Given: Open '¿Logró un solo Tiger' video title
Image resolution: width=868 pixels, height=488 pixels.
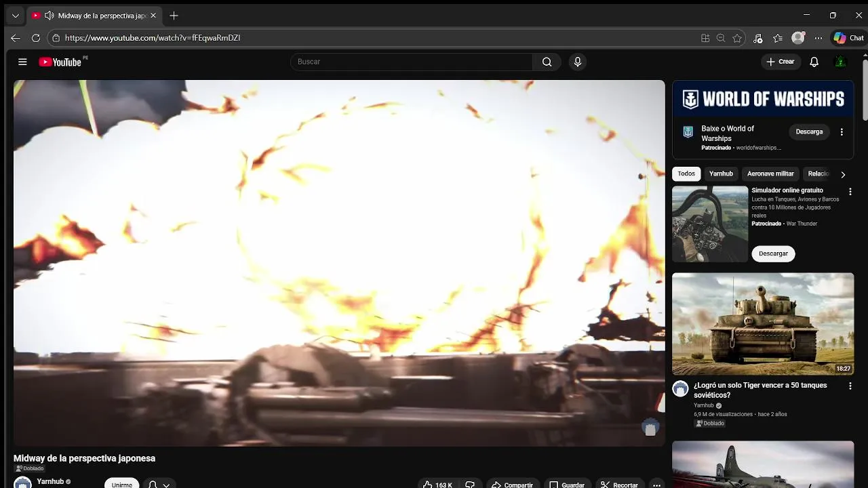Looking at the screenshot, I should pos(760,390).
